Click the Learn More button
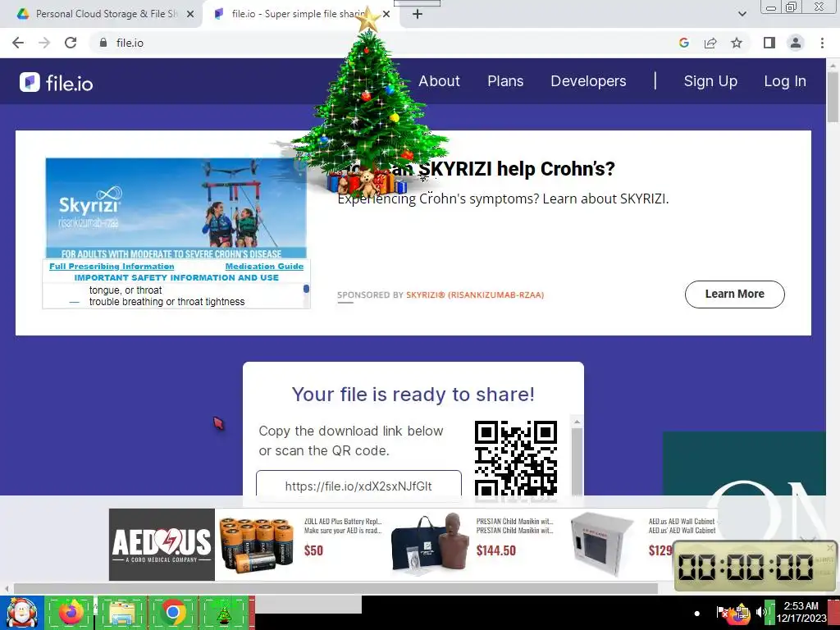 pos(734,294)
